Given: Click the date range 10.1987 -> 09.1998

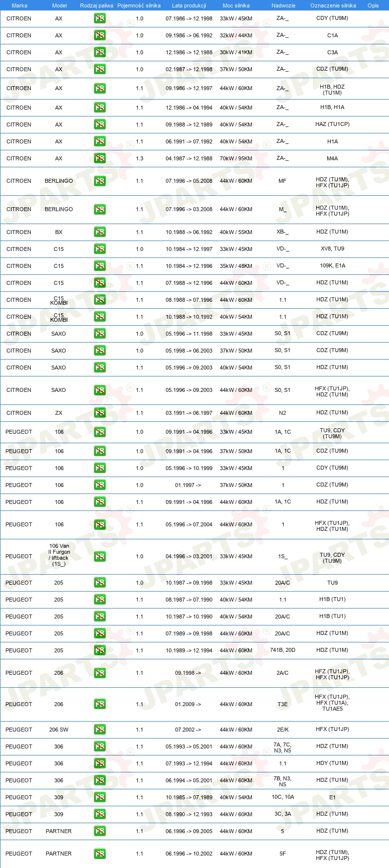Looking at the screenshot, I should (x=189, y=583).
